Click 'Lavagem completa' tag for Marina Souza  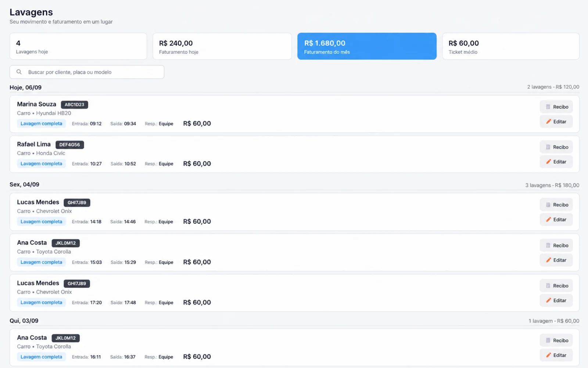point(41,124)
